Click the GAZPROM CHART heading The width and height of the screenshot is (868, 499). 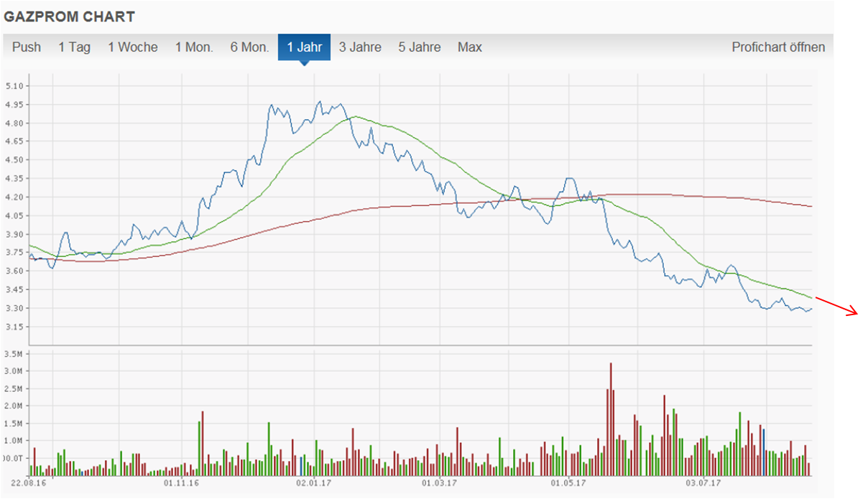click(x=69, y=17)
